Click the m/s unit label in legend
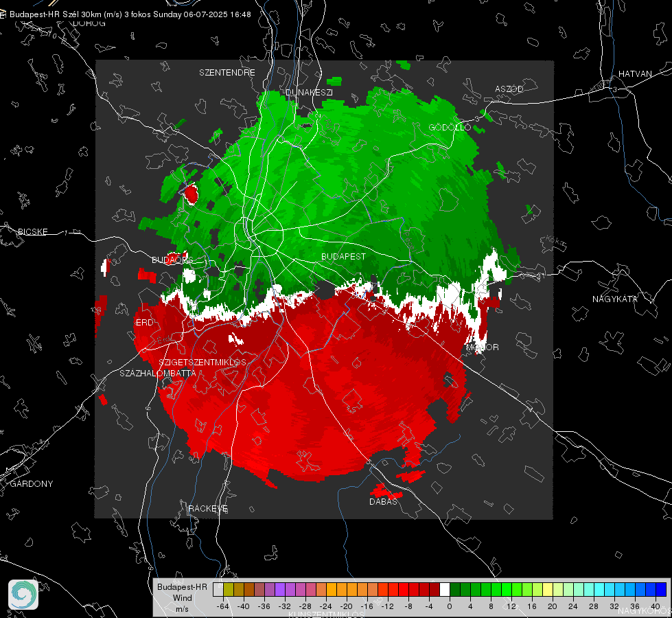Image resolution: width=672 pixels, height=618 pixels. click(x=182, y=608)
